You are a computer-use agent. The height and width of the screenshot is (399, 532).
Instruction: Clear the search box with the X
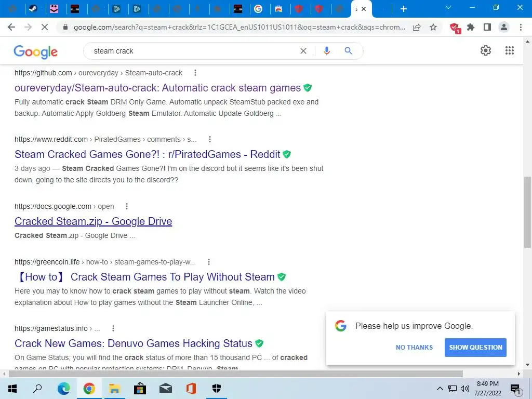pyautogui.click(x=303, y=51)
